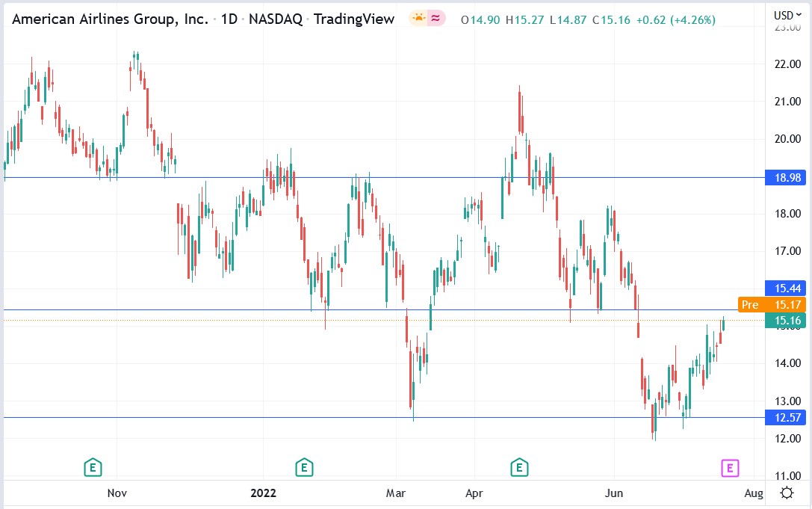Click the close value 15.16
The image size is (812, 509).
[x=616, y=20]
